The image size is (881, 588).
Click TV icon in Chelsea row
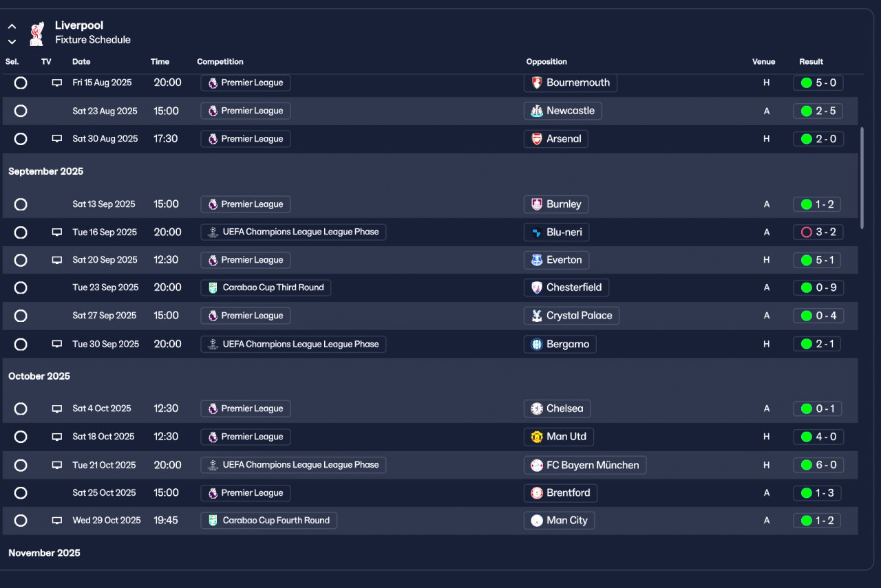pyautogui.click(x=57, y=409)
